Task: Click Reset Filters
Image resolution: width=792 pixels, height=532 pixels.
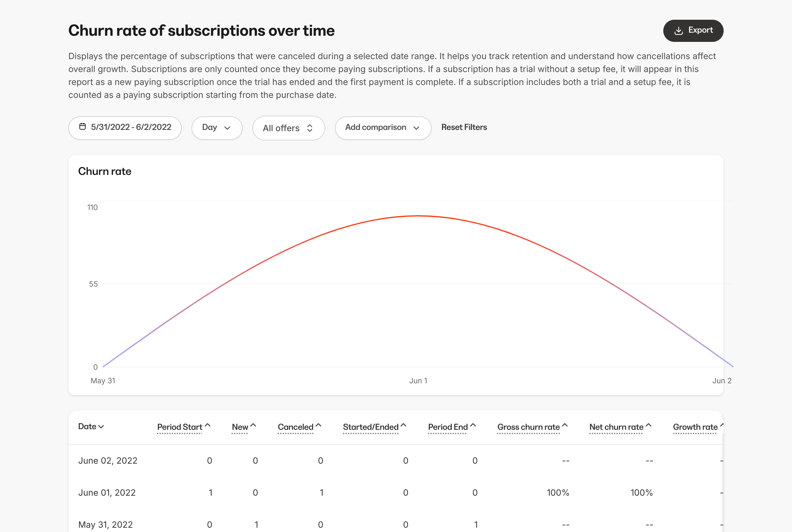Action: (x=464, y=127)
